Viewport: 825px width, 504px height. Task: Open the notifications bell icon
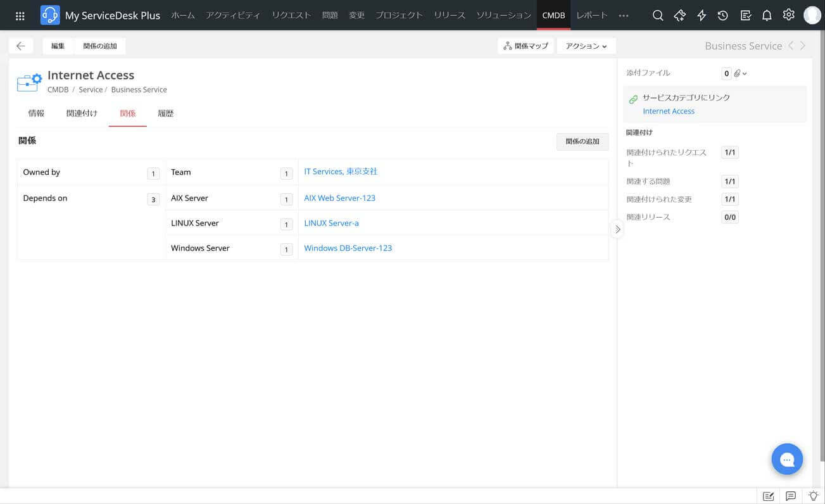[767, 16]
